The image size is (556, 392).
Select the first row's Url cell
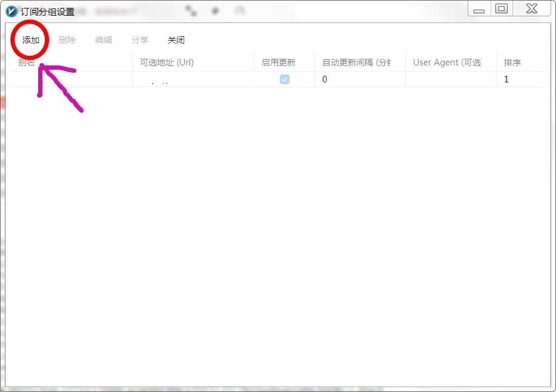tap(193, 79)
